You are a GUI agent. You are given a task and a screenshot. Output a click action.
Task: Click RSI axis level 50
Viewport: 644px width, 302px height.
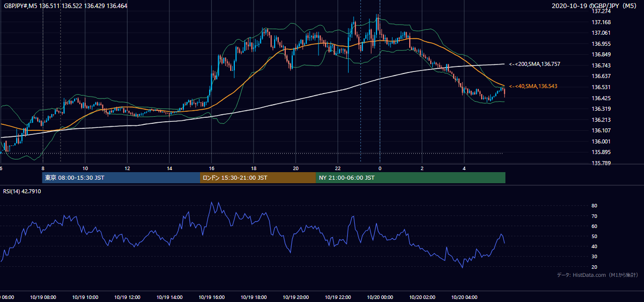595,237
